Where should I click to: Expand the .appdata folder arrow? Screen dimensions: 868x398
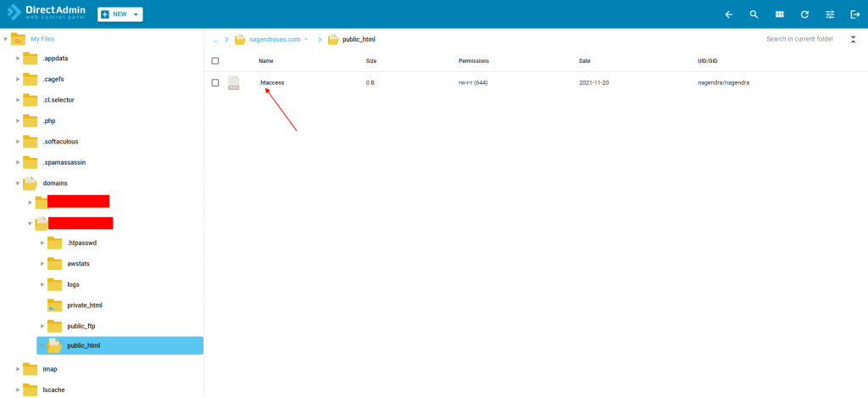[x=19, y=59]
